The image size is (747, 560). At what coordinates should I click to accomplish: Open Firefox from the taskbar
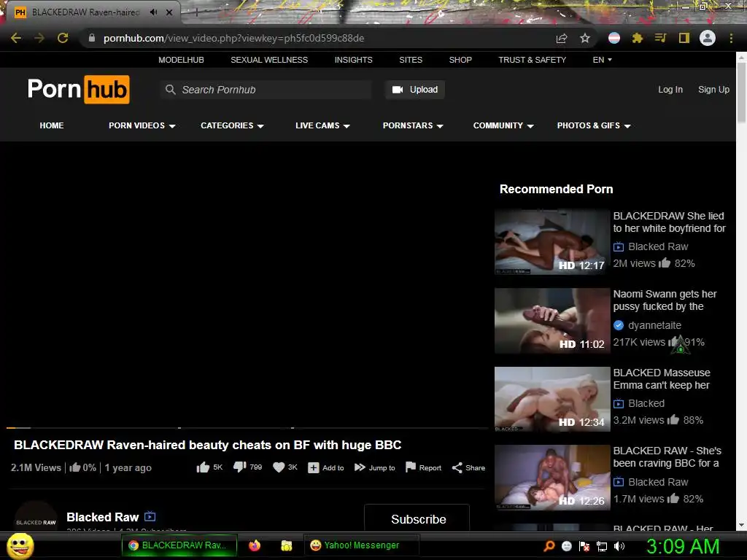click(x=255, y=545)
